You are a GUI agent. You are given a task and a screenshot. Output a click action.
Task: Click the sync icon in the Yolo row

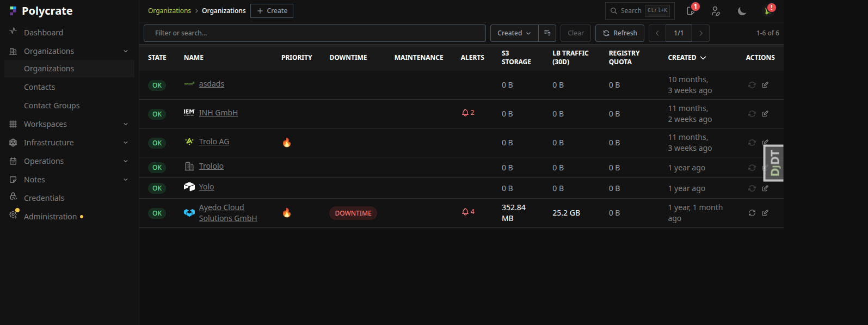click(752, 188)
